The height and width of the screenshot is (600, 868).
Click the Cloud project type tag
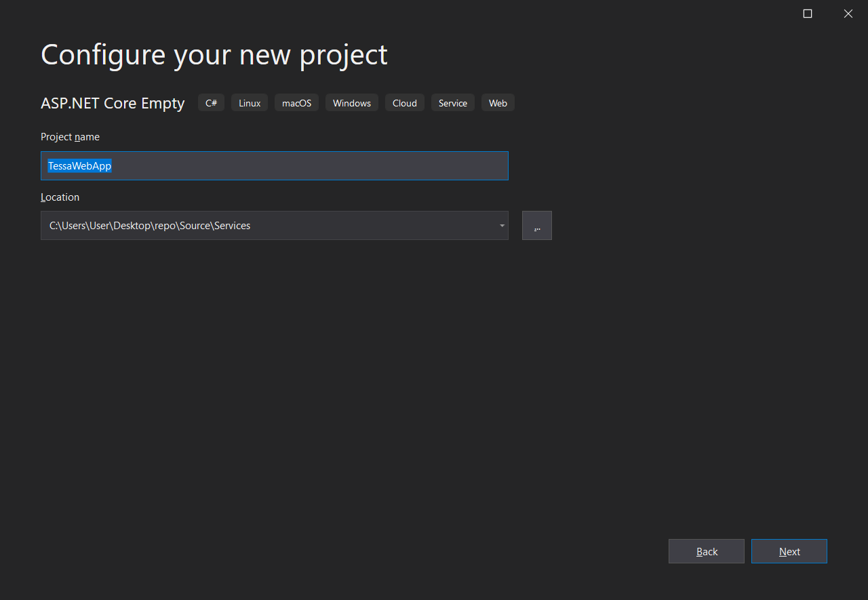coord(405,103)
